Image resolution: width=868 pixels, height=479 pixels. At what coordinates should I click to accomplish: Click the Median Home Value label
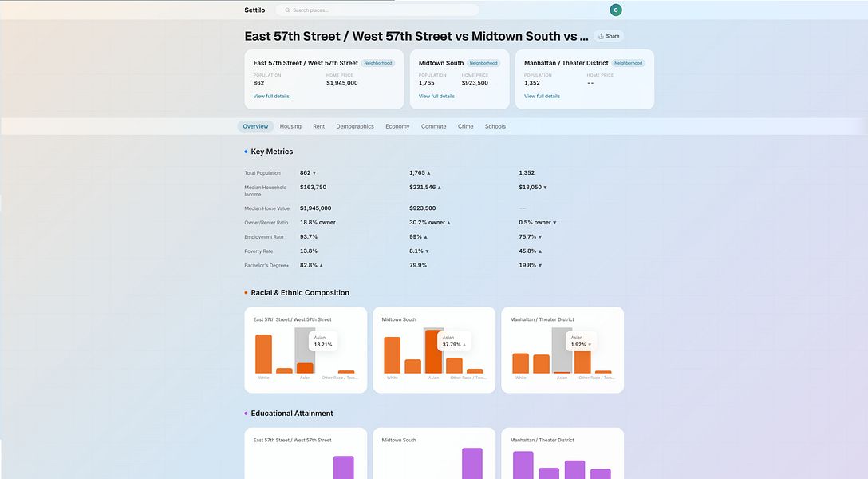pyautogui.click(x=266, y=209)
